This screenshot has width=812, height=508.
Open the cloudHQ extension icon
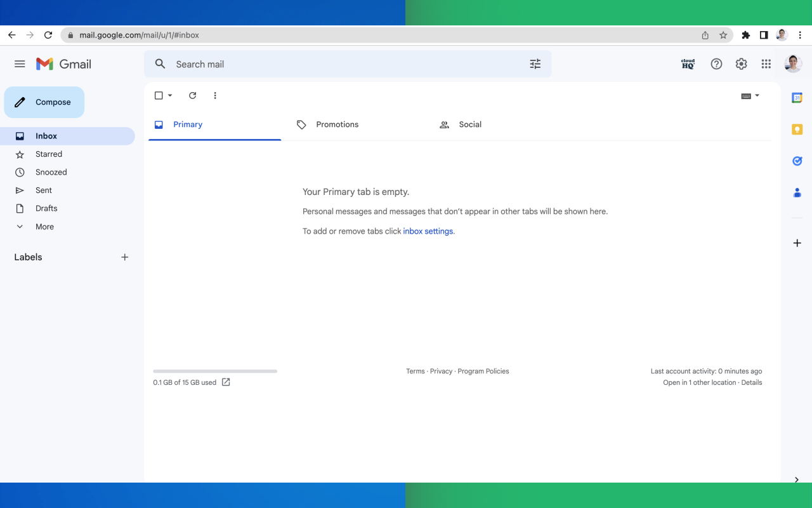(687, 63)
